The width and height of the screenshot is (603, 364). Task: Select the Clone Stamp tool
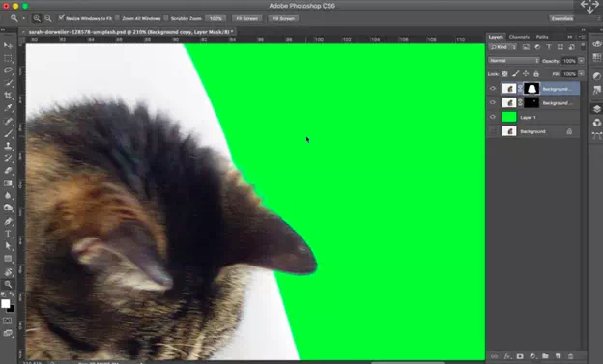click(x=8, y=146)
